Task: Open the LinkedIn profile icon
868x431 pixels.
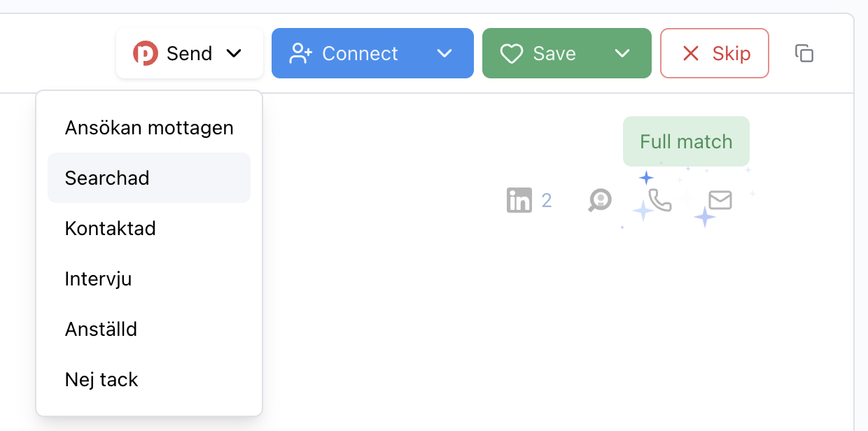Action: pos(519,201)
